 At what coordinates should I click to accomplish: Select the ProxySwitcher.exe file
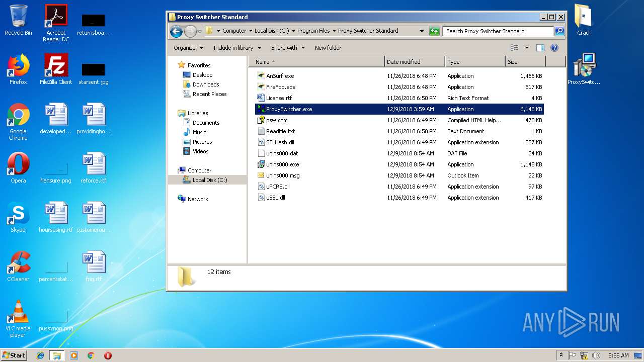pos(400,109)
